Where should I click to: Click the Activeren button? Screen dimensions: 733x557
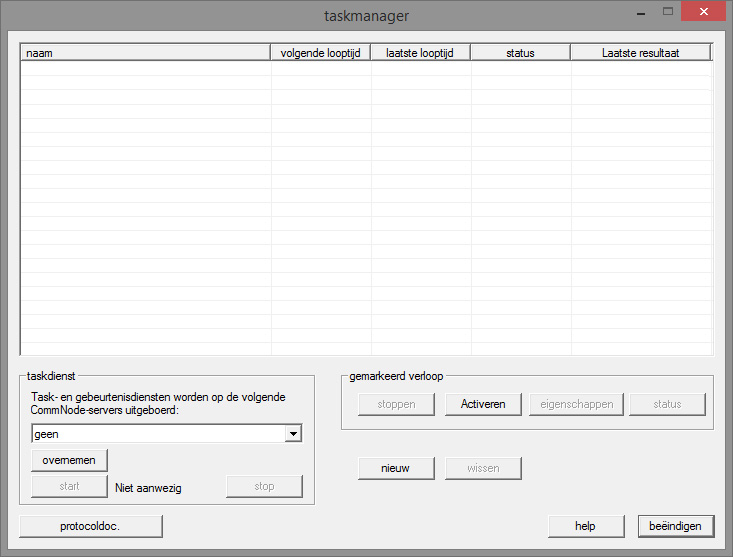(x=483, y=404)
